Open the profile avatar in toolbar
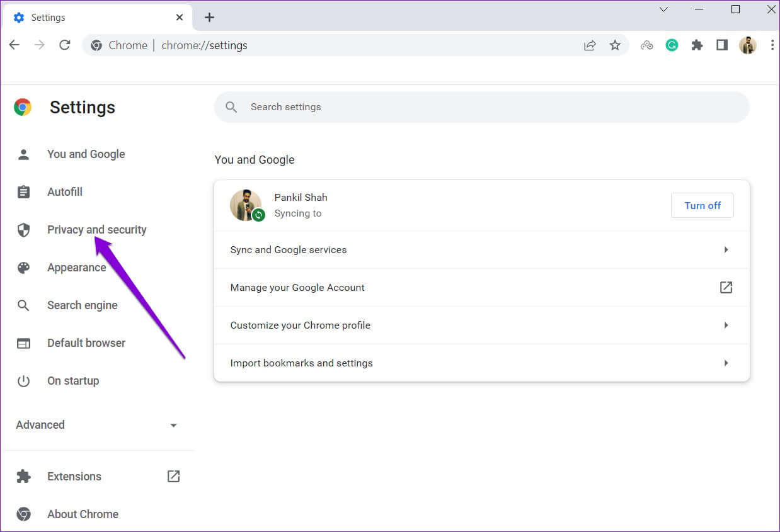Viewport: 780px width, 532px height. pyautogui.click(x=748, y=45)
